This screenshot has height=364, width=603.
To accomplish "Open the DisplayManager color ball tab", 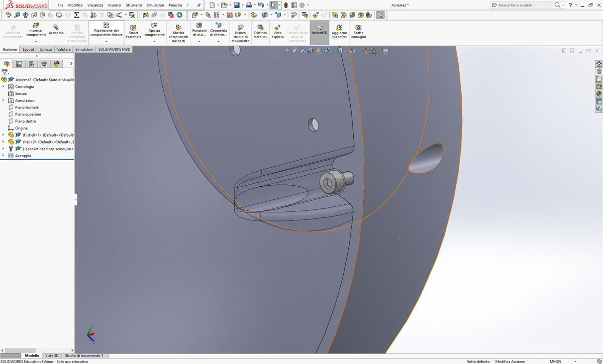I will (x=57, y=64).
